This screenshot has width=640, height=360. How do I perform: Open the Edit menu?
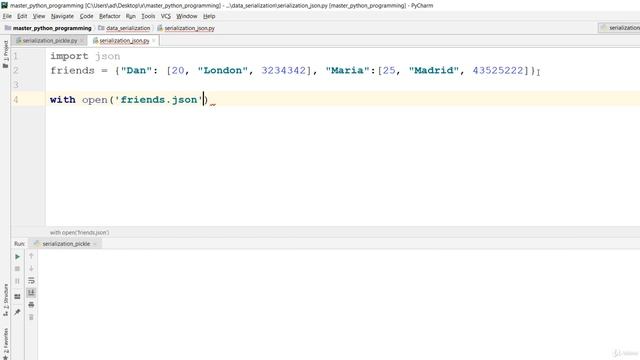[22, 16]
